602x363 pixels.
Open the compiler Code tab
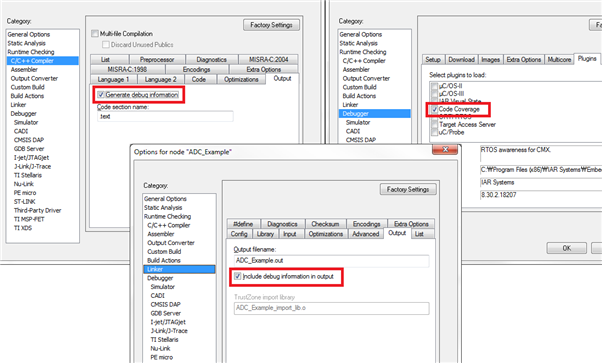[x=198, y=80]
